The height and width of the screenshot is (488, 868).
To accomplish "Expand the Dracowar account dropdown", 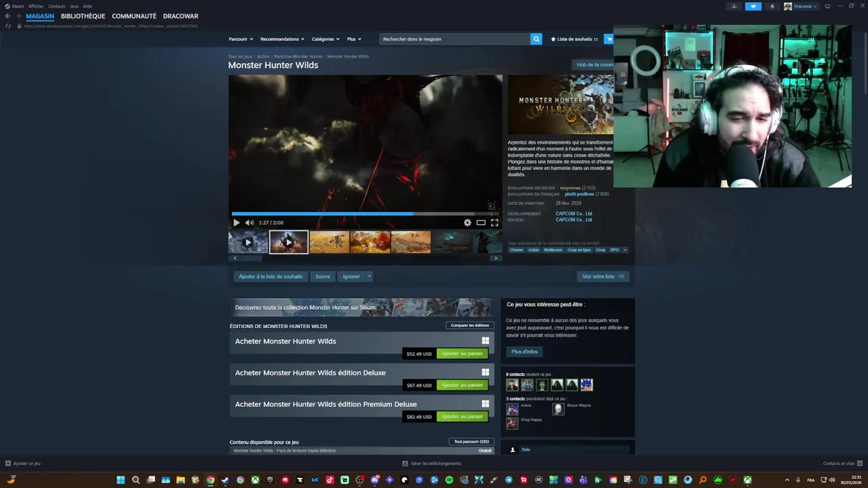I will [x=801, y=6].
